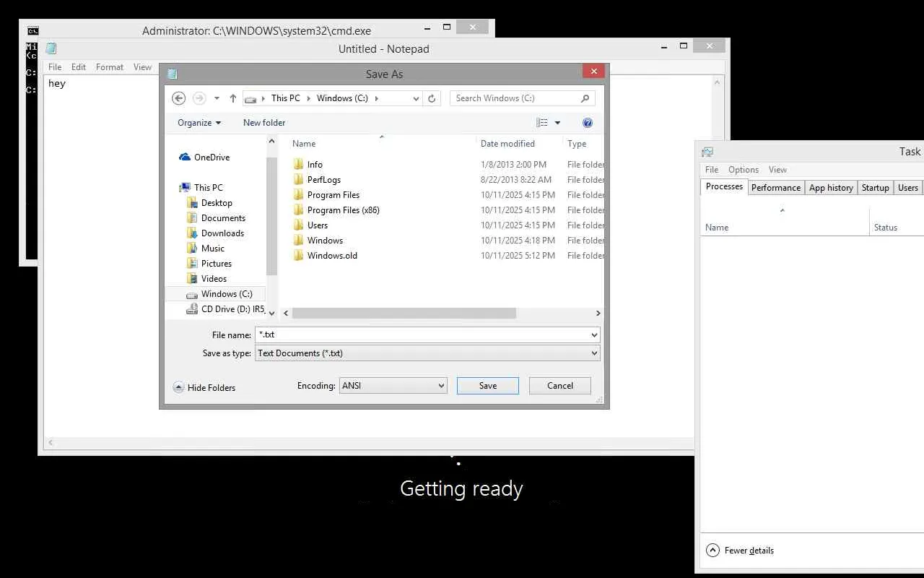Open Notepad Format menu
This screenshot has width=924, height=578.
110,67
